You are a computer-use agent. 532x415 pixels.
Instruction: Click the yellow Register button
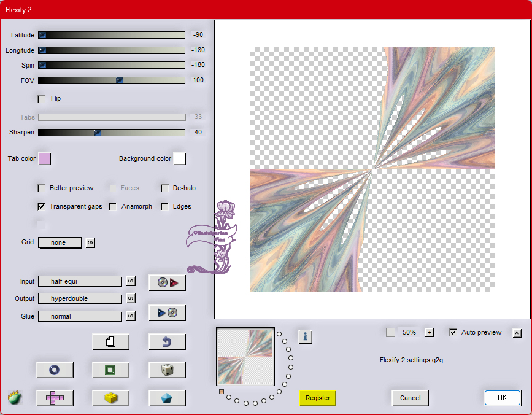318,398
